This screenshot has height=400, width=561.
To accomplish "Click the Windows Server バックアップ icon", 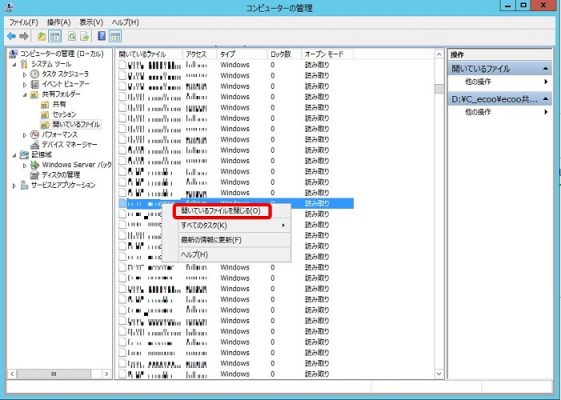I will coord(35,165).
